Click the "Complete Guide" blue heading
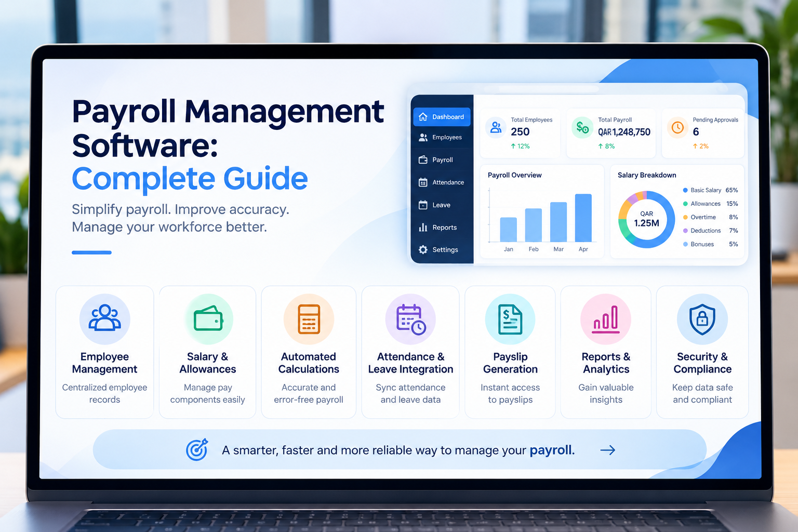The image size is (798, 532). coord(190,179)
